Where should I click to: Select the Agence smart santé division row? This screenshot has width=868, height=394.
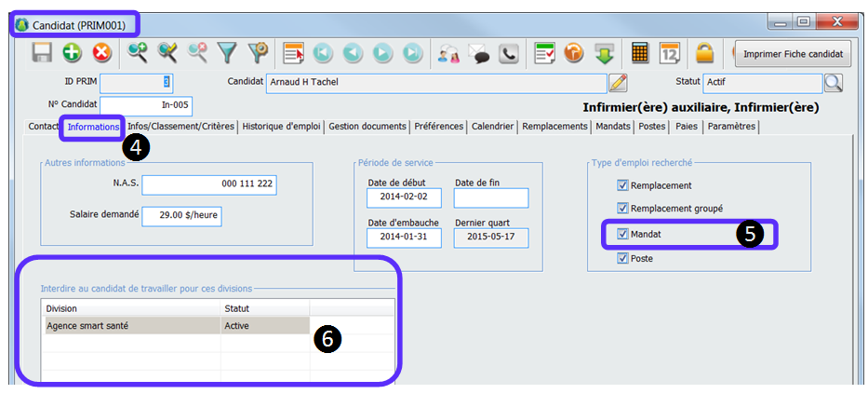click(130, 326)
